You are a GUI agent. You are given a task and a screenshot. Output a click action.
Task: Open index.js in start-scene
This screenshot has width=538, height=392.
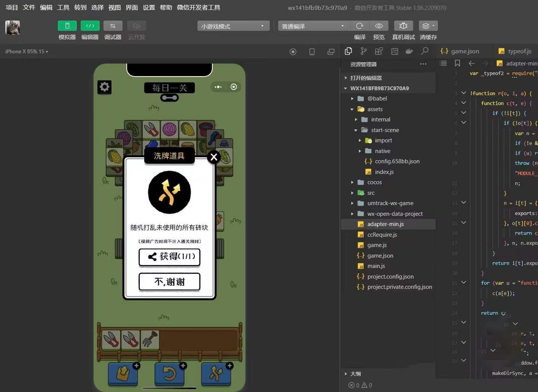pyautogui.click(x=388, y=172)
